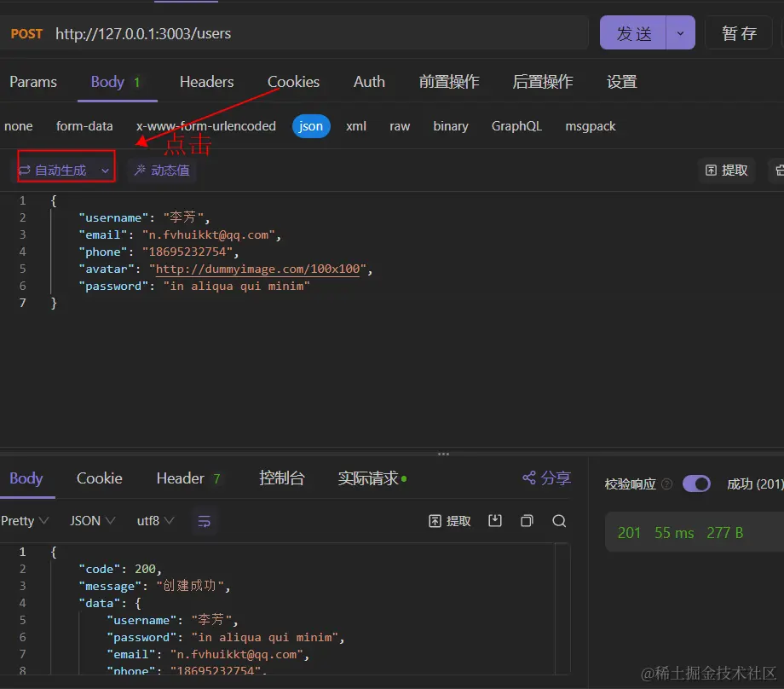Click the 发送 send button
The image size is (784, 689).
click(x=633, y=33)
